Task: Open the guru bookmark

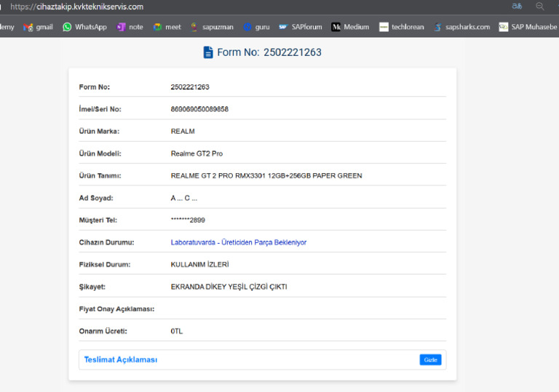Action: (256, 27)
